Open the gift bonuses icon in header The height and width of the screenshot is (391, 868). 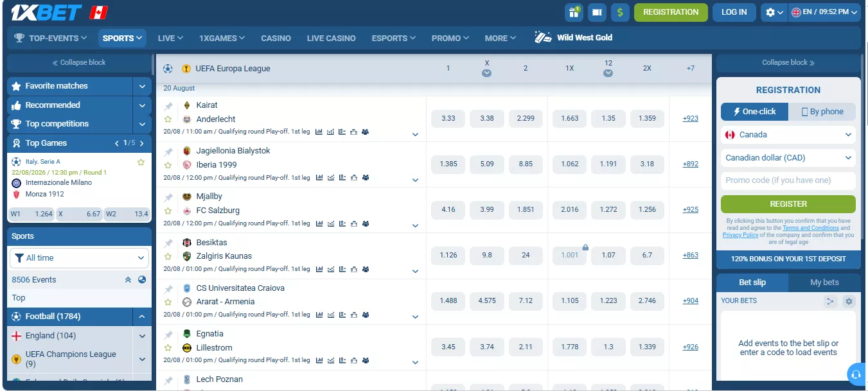574,12
